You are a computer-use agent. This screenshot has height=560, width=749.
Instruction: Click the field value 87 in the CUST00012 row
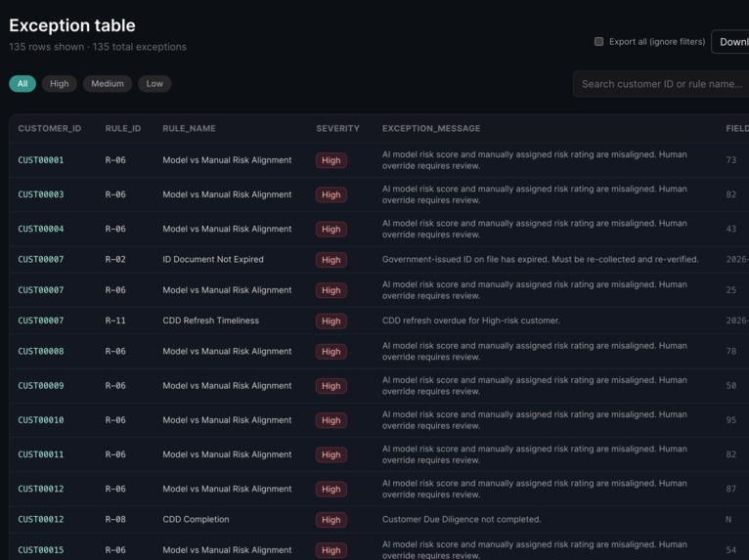[730, 489]
